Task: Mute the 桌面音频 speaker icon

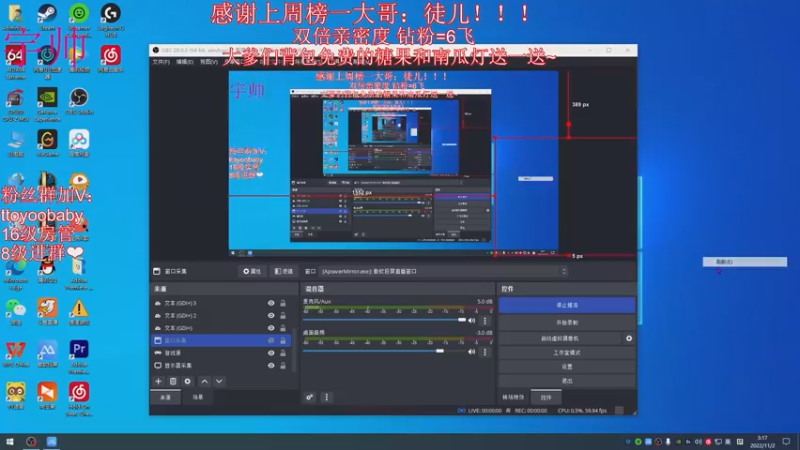Action: click(x=472, y=352)
